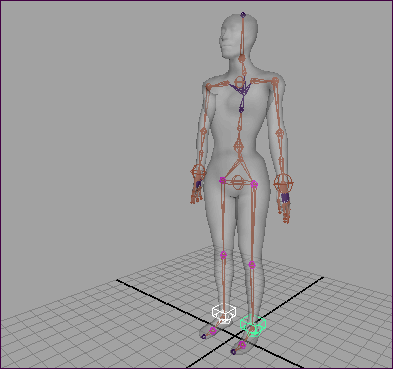Select the magenta knee joint above green foot control
This screenshot has height=369, width=393.
252,265
